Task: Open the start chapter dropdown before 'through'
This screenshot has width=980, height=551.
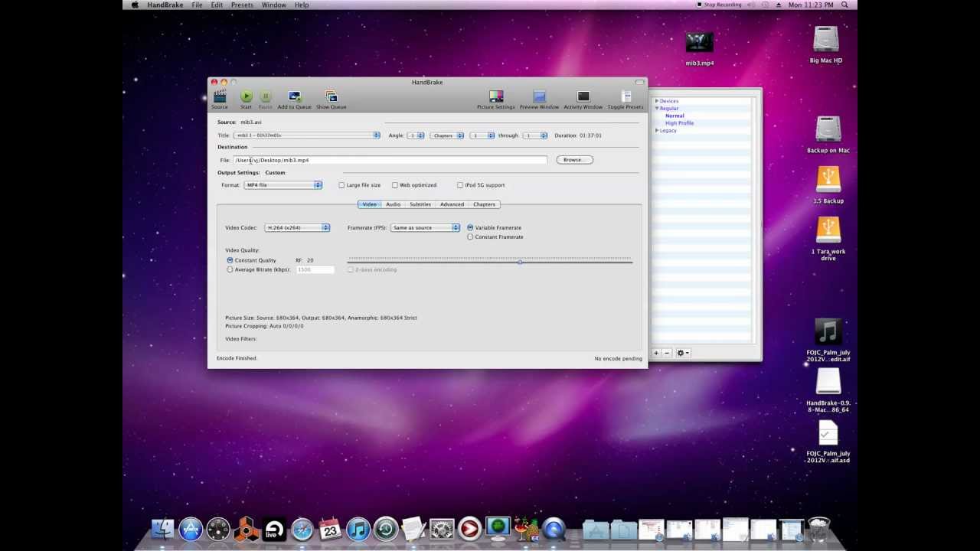Action: pyautogui.click(x=482, y=135)
